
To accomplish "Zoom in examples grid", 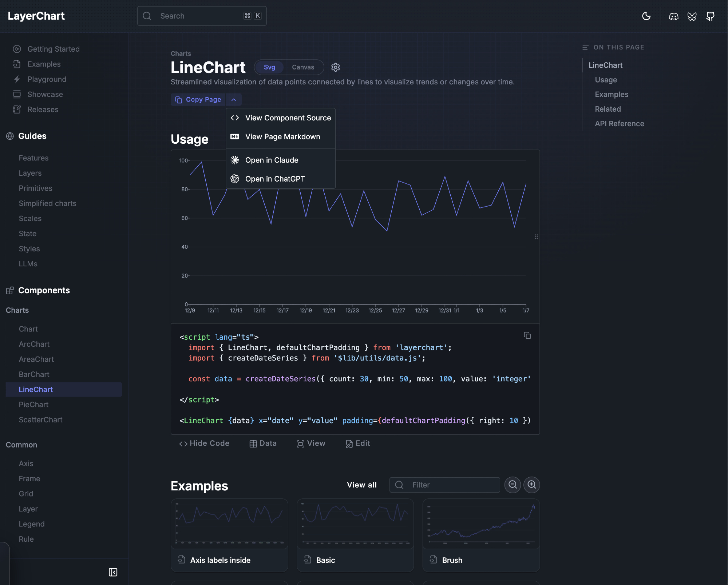I will [531, 485].
